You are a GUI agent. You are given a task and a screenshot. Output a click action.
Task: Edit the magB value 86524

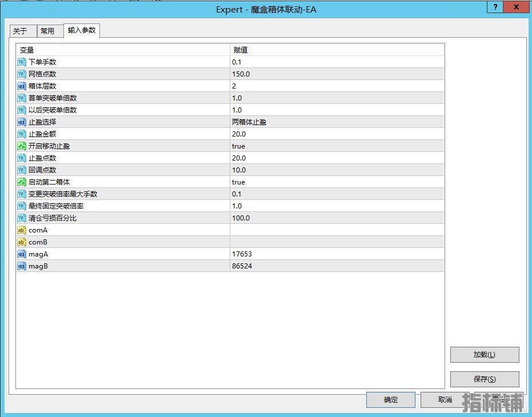(x=337, y=266)
